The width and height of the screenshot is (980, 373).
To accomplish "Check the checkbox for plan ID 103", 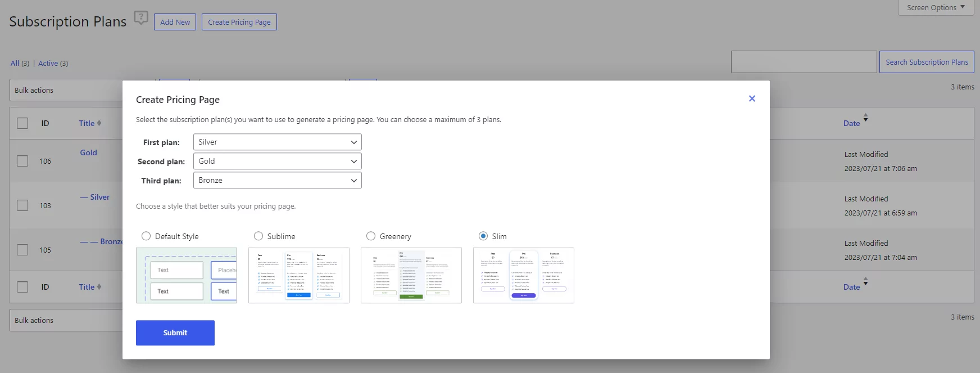I will coord(22,205).
